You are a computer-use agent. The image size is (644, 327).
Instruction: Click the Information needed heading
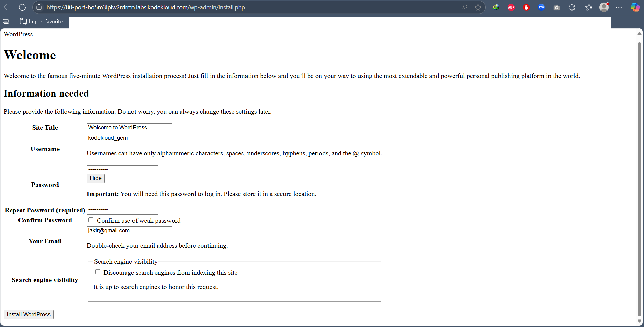[46, 93]
